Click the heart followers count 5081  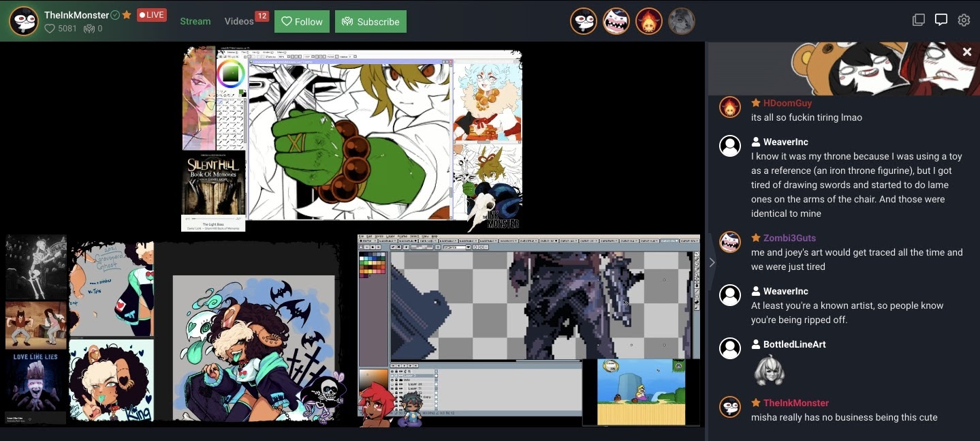pos(61,29)
